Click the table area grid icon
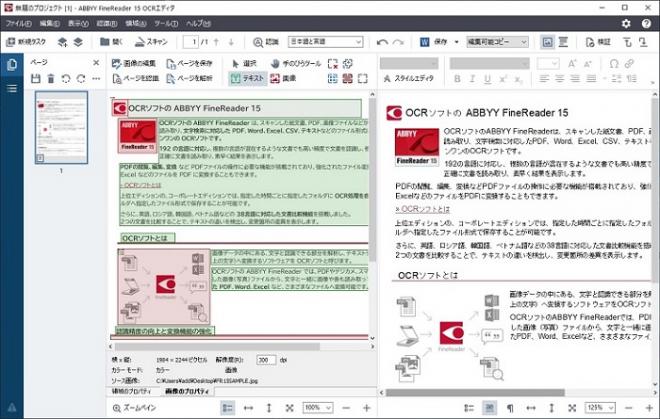The height and width of the screenshot is (419, 660). (x=333, y=78)
